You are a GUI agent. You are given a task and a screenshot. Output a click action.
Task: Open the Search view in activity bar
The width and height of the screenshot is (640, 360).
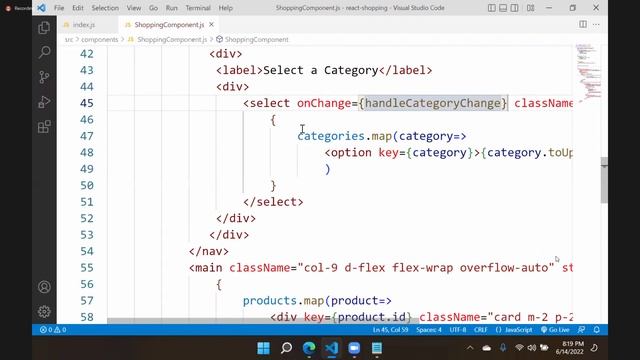point(44,52)
